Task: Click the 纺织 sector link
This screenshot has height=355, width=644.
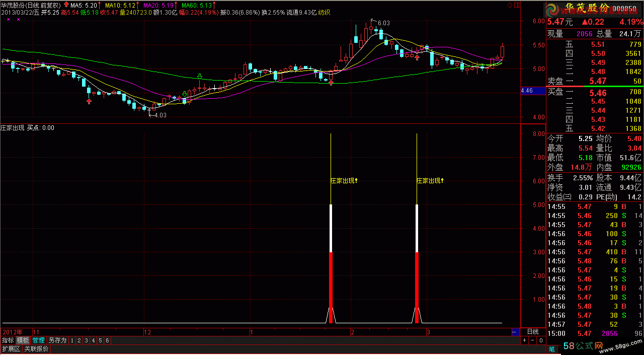Action: [325, 13]
